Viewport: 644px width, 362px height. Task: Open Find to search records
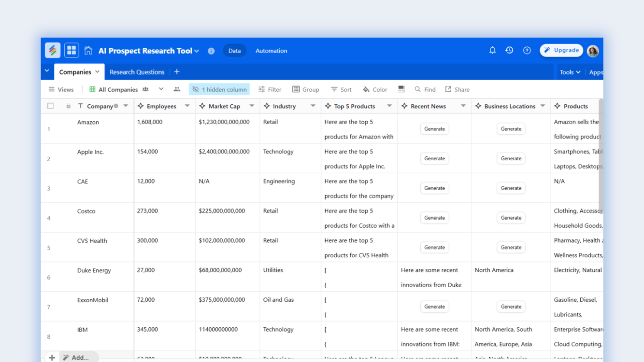425,89
